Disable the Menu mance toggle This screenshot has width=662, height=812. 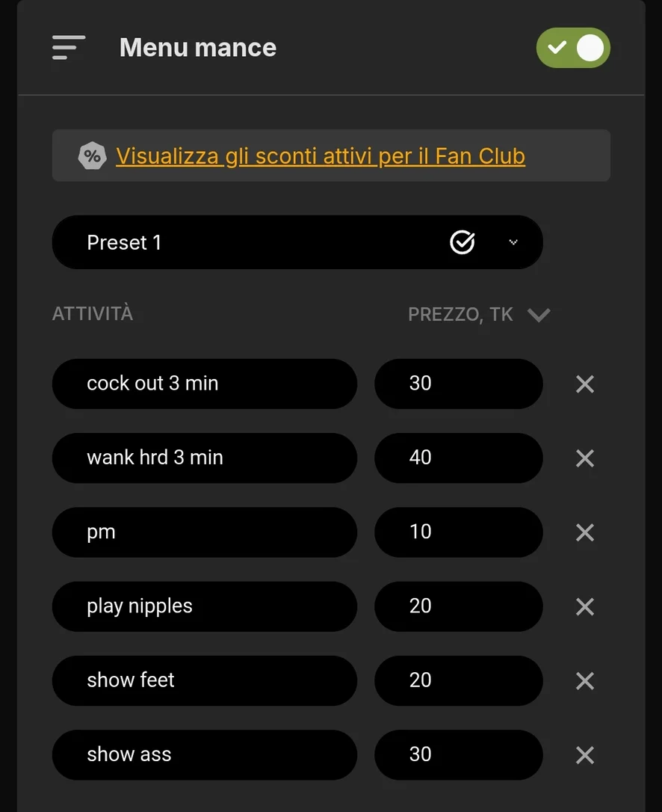pos(573,48)
